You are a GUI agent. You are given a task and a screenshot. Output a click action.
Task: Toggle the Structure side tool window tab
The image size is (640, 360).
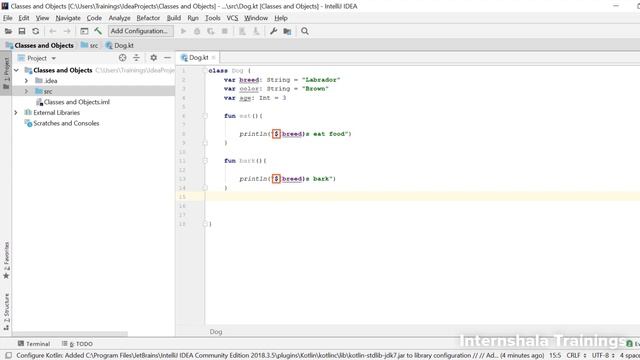(x=6, y=312)
